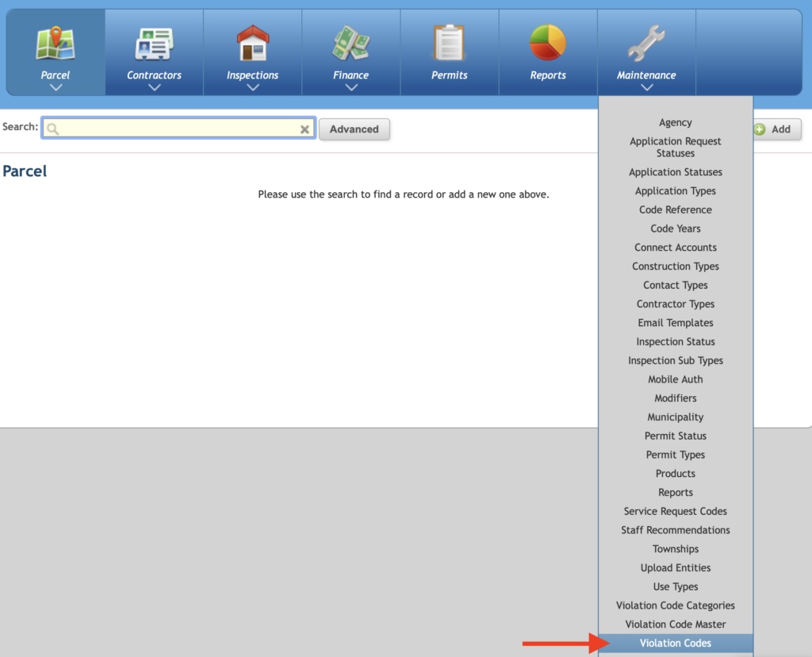
Task: Select Inspection Status menu item
Action: (x=676, y=342)
